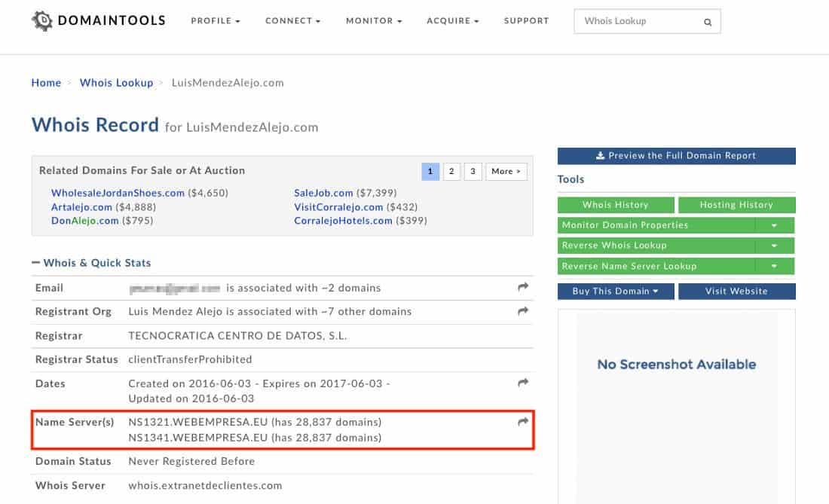Go to the Support page

coord(526,20)
